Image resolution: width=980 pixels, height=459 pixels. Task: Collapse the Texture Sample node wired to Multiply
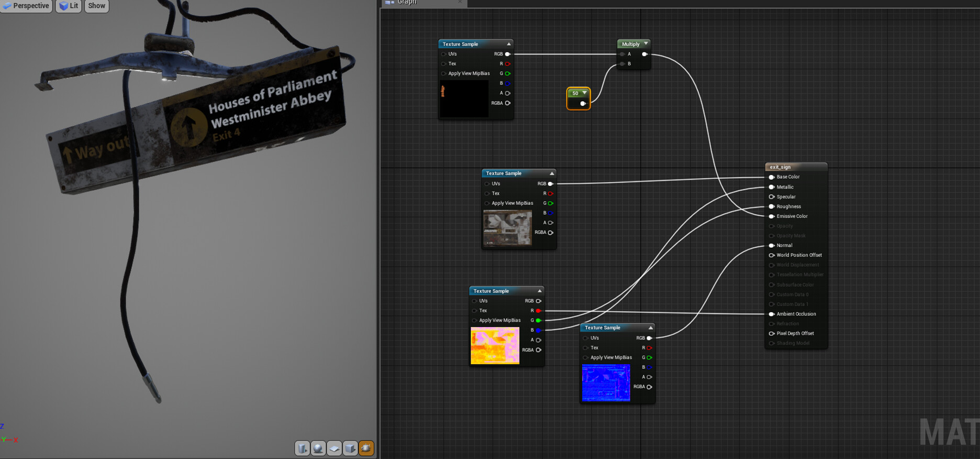coord(508,44)
